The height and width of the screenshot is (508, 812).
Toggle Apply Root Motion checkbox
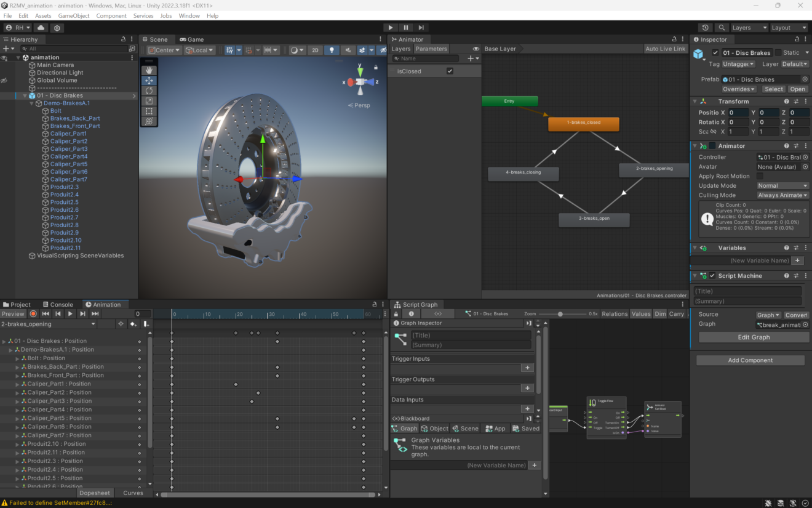click(x=760, y=176)
